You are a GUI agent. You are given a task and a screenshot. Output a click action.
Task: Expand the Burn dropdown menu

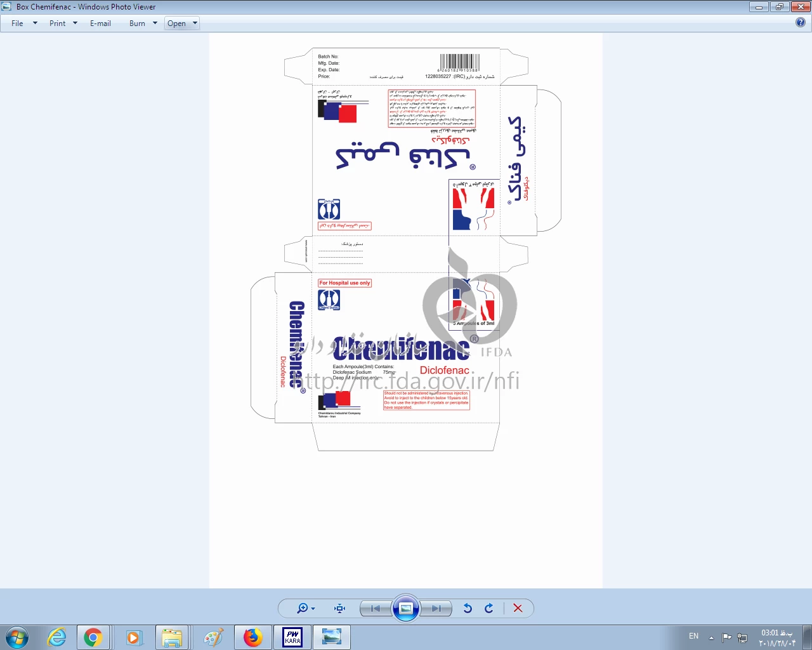click(155, 23)
